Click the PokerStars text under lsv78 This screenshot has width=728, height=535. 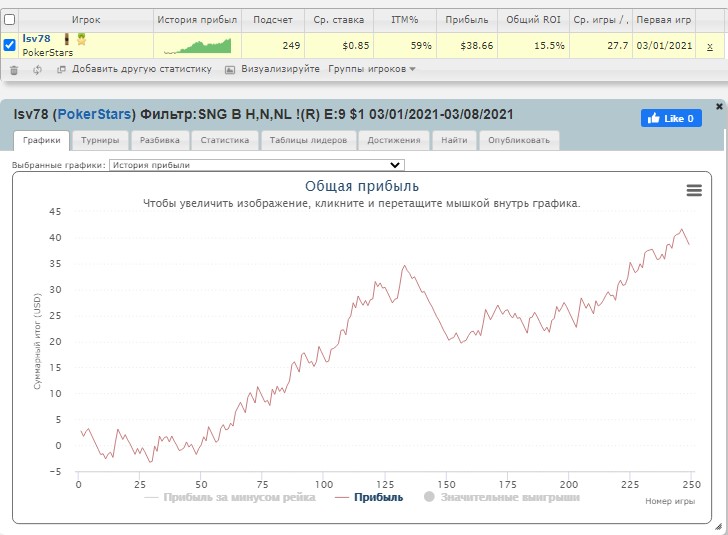[x=48, y=52]
